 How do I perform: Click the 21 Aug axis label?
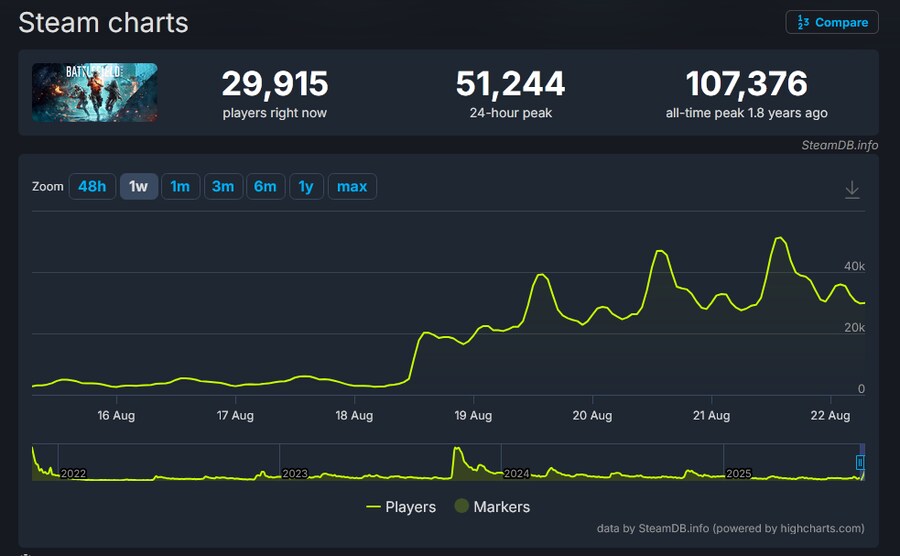coord(711,415)
